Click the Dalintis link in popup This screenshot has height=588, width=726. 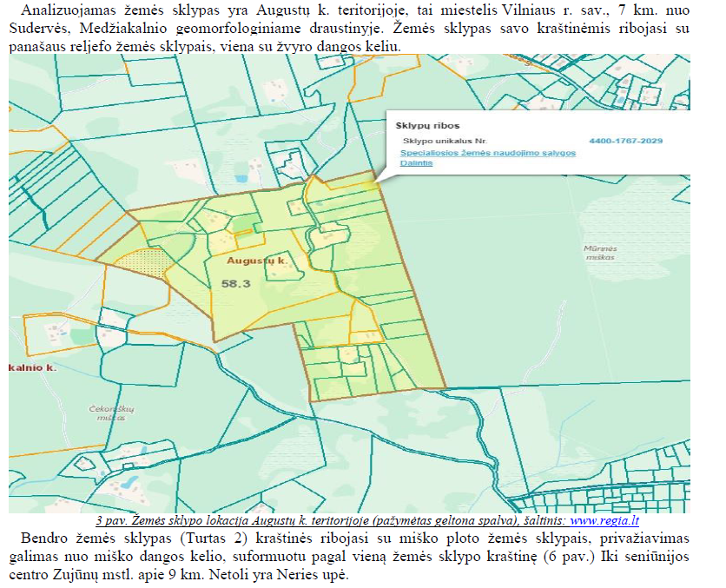coord(416,163)
